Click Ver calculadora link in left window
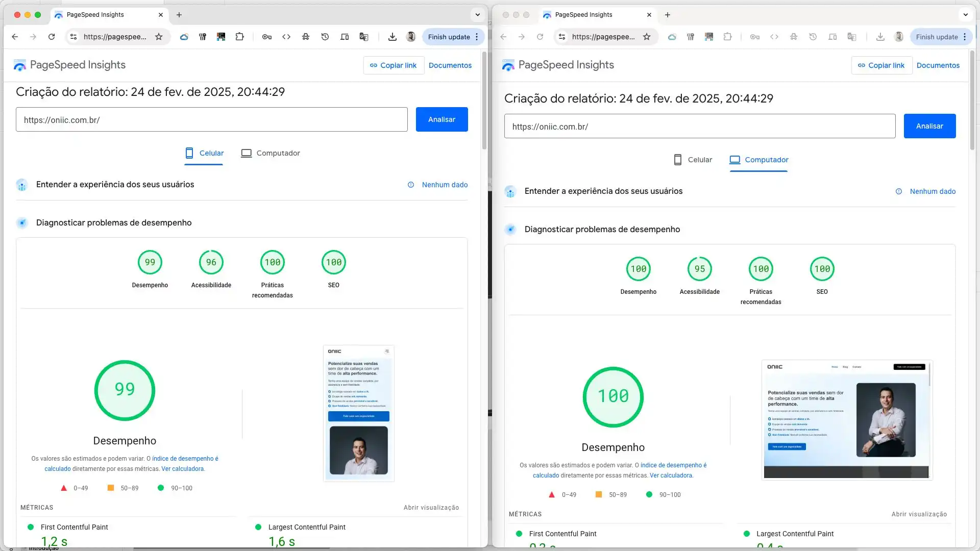The width and height of the screenshot is (980, 551). click(x=182, y=469)
